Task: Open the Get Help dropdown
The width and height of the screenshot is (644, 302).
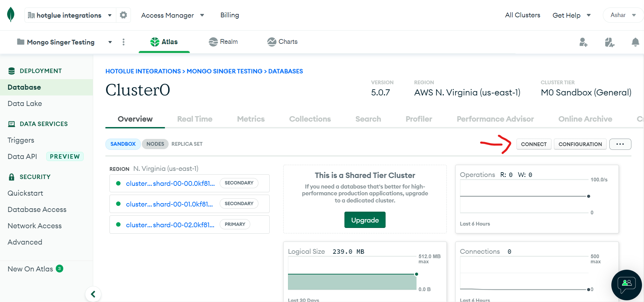Action: [572, 15]
